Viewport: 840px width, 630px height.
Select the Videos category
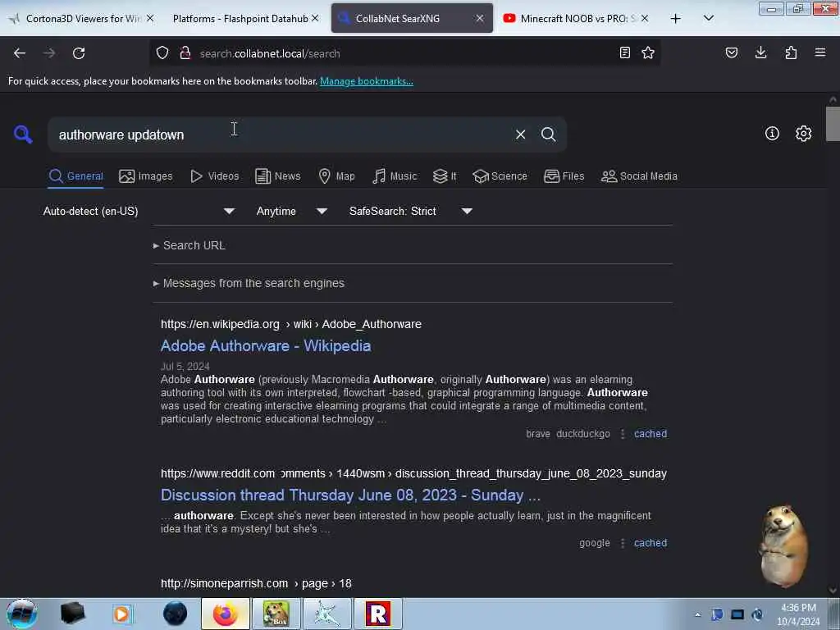coord(215,176)
